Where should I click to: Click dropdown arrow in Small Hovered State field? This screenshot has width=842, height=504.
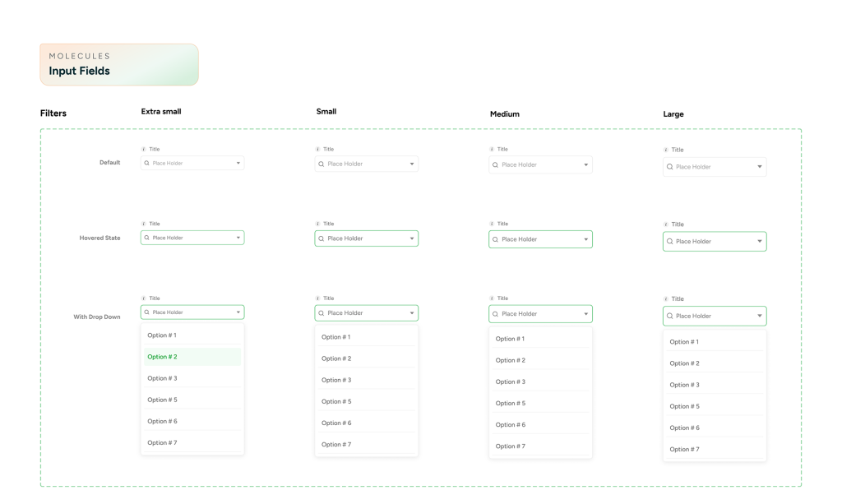(x=412, y=238)
